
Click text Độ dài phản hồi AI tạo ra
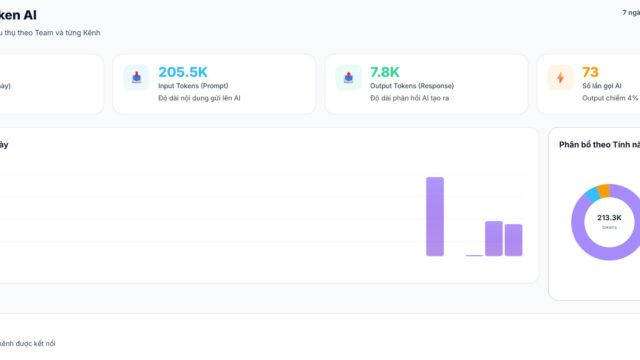(409, 98)
